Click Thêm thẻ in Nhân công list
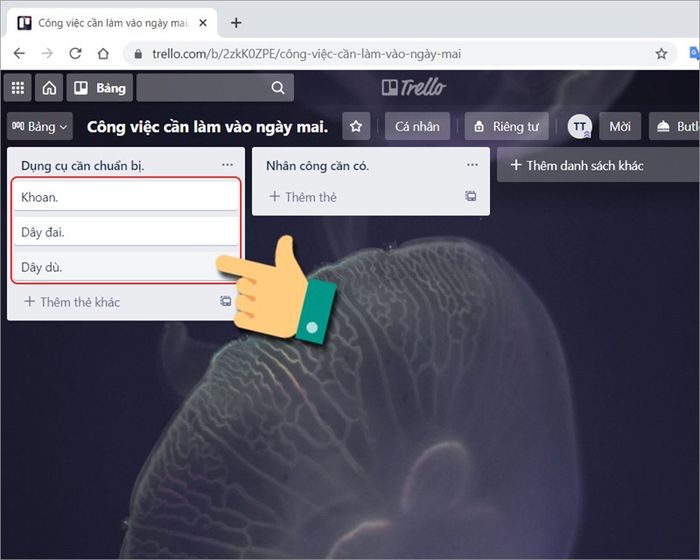700x560 pixels. pos(303,196)
